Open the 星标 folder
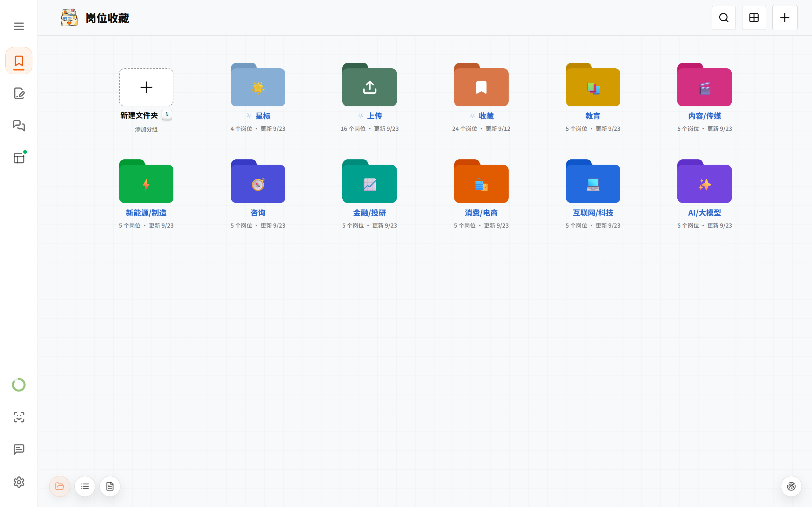Viewport: 812px width, 507px height. (x=258, y=84)
